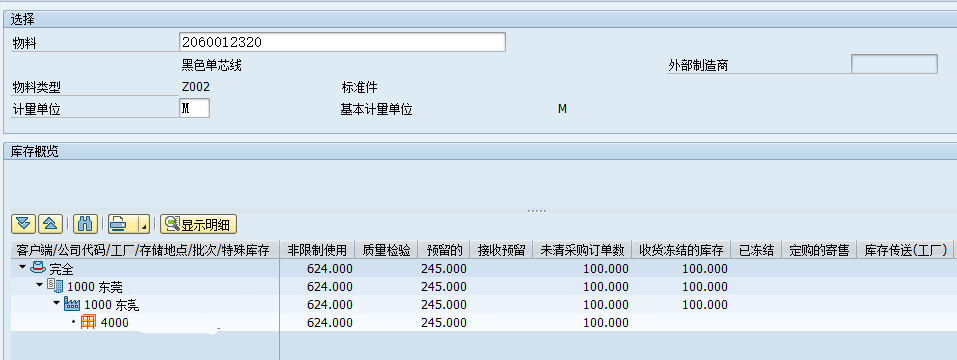This screenshot has width=957, height=360.
Task: Click the 显示明细 detail button
Action: [x=198, y=224]
